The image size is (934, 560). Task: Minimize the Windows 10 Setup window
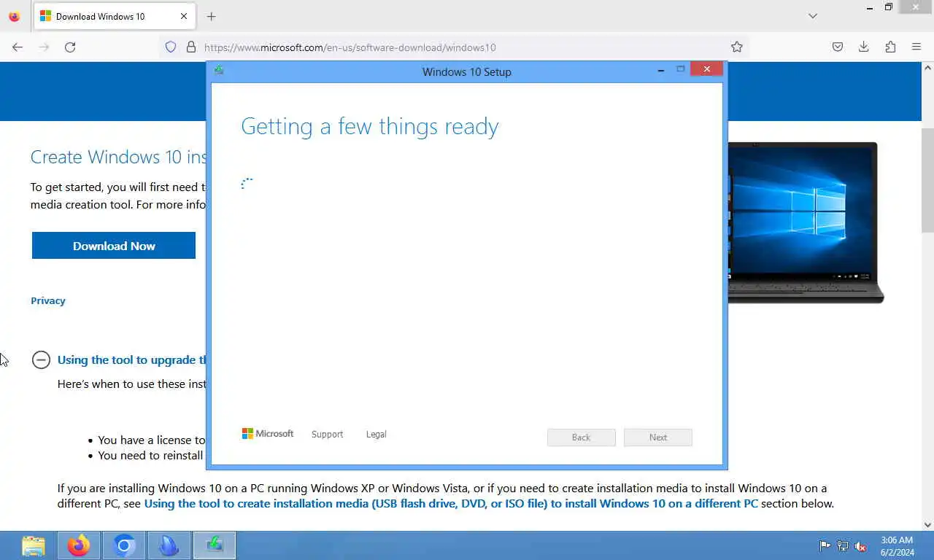click(x=661, y=70)
